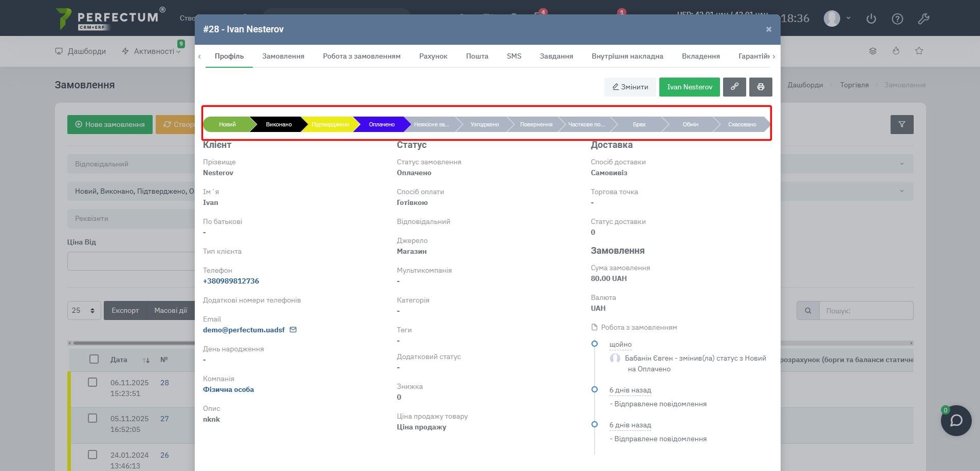Open the rows-per-page dropdown showing 25
The height and width of the screenshot is (471, 980).
tap(84, 310)
